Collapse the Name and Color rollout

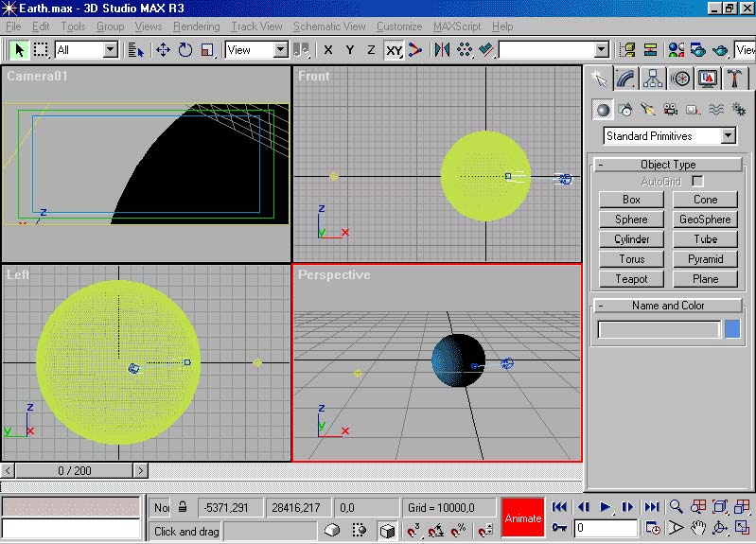coord(668,306)
